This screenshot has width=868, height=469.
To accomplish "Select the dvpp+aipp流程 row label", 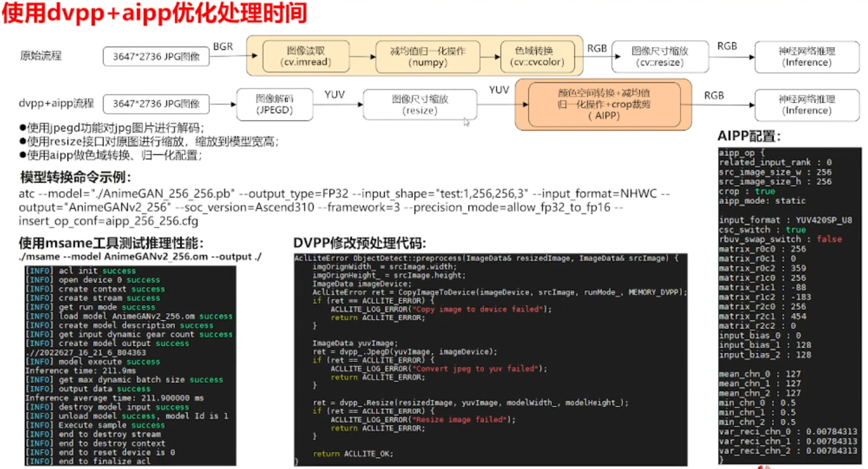I will 56,103.
